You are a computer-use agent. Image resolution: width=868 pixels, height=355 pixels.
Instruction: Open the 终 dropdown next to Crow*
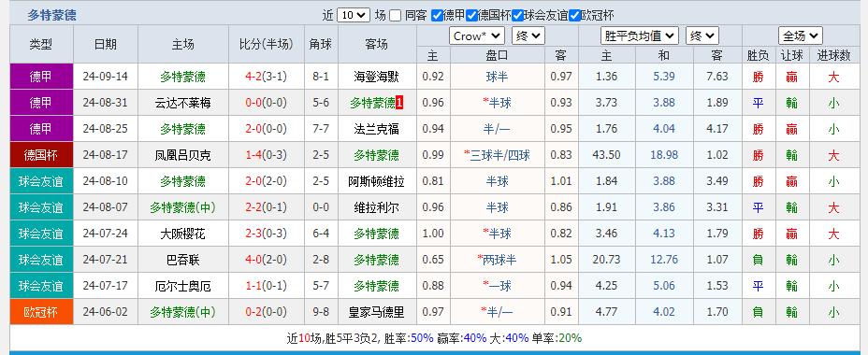[x=528, y=35]
